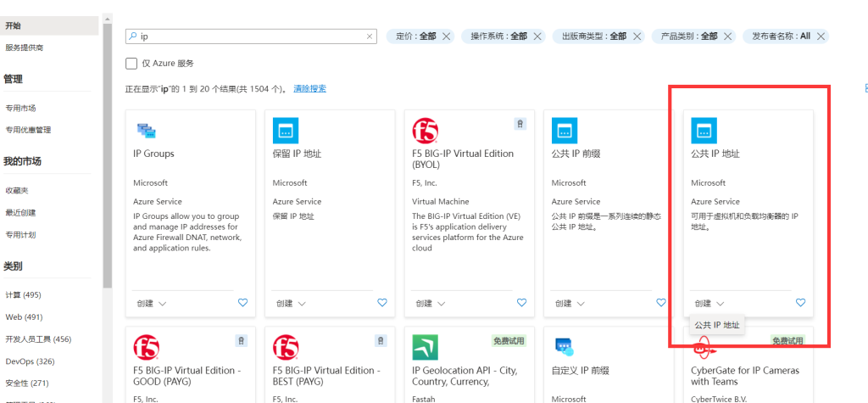This screenshot has width=868, height=403.
Task: Click the search magnifier icon
Action: click(x=132, y=36)
